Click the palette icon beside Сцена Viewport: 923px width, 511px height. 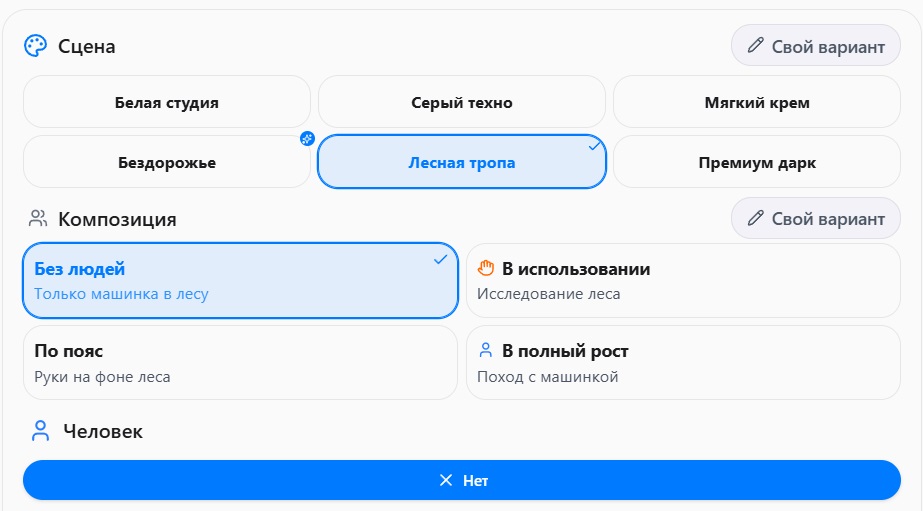coord(35,46)
